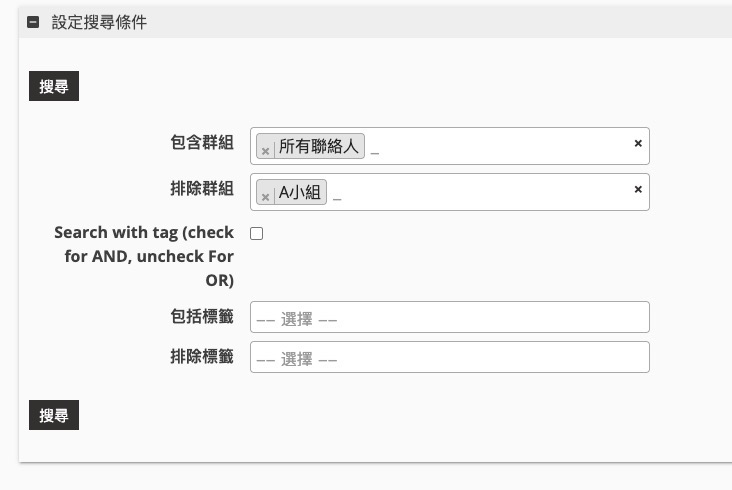Viewport: 732px width, 490px height.
Task: Click the 排除群組 field label
Action: click(x=202, y=189)
